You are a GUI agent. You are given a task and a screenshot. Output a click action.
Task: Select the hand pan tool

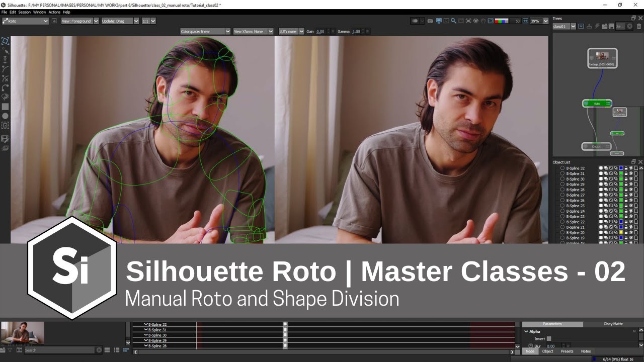(483, 21)
